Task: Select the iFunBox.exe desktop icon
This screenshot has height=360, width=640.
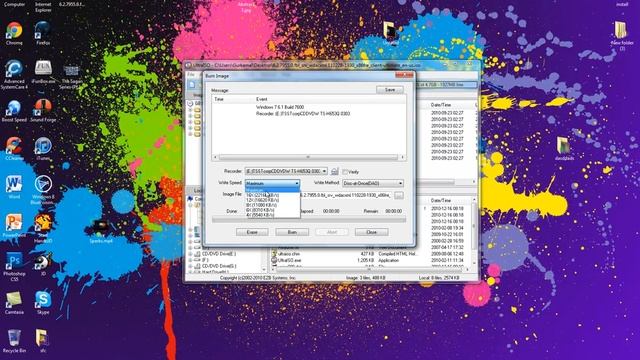Action: pos(43,72)
